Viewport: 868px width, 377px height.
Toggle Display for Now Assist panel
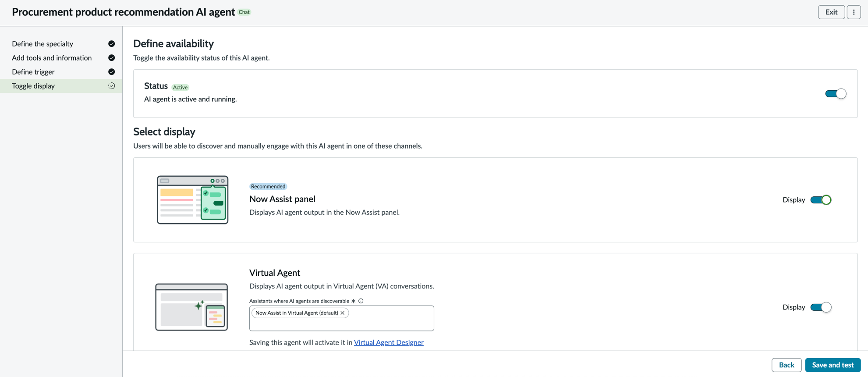821,200
